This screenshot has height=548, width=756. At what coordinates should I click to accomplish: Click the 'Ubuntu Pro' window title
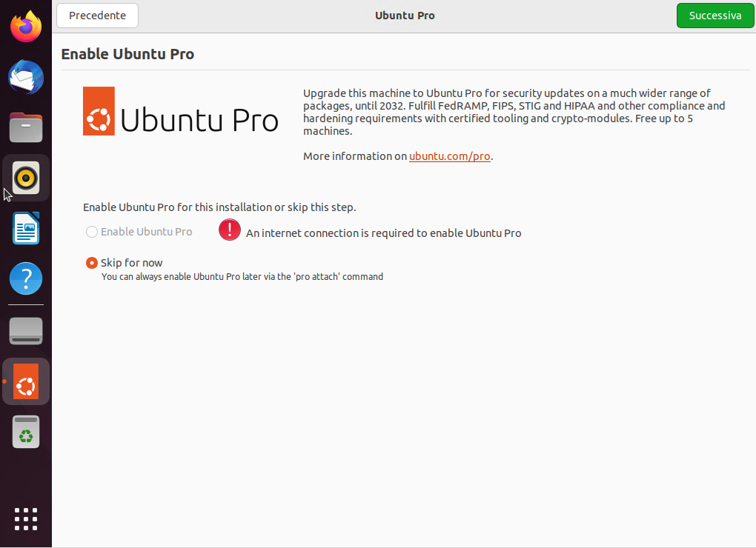[x=405, y=16]
